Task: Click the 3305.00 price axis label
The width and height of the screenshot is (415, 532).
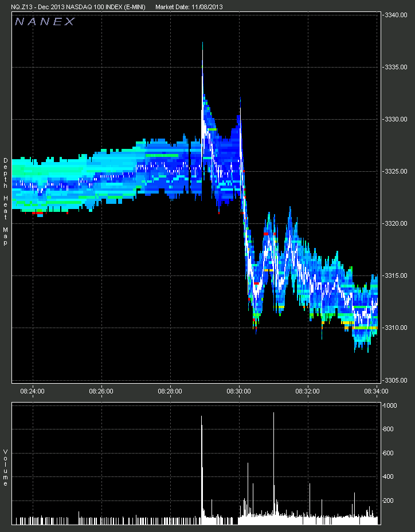Action: [x=396, y=380]
